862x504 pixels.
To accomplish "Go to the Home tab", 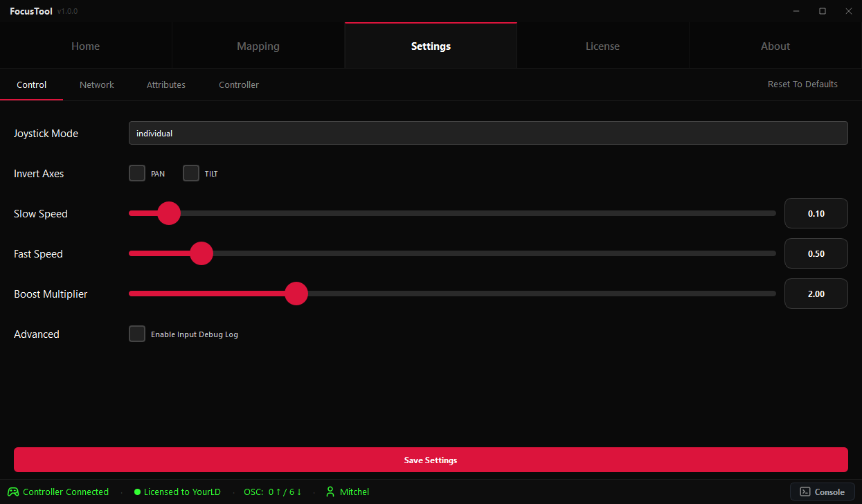I will click(86, 46).
